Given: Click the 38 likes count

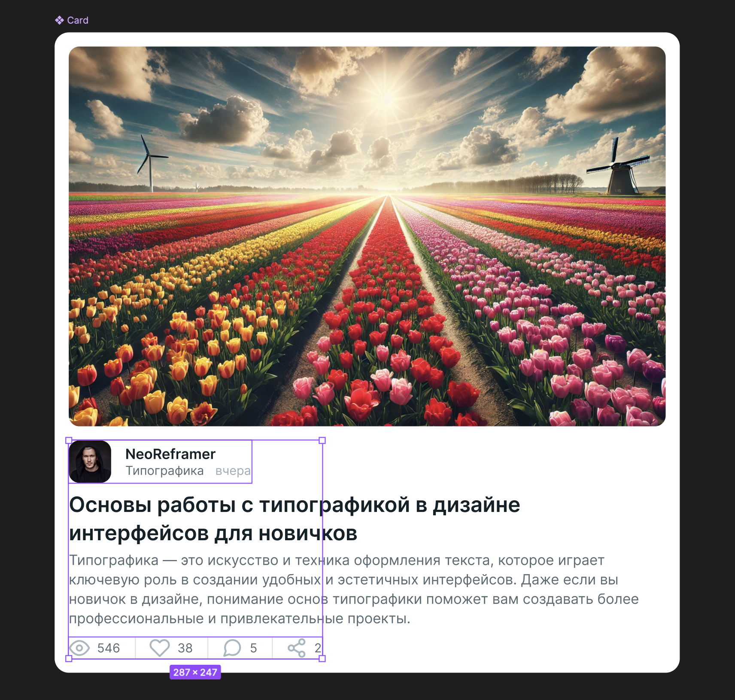Looking at the screenshot, I should (x=185, y=648).
